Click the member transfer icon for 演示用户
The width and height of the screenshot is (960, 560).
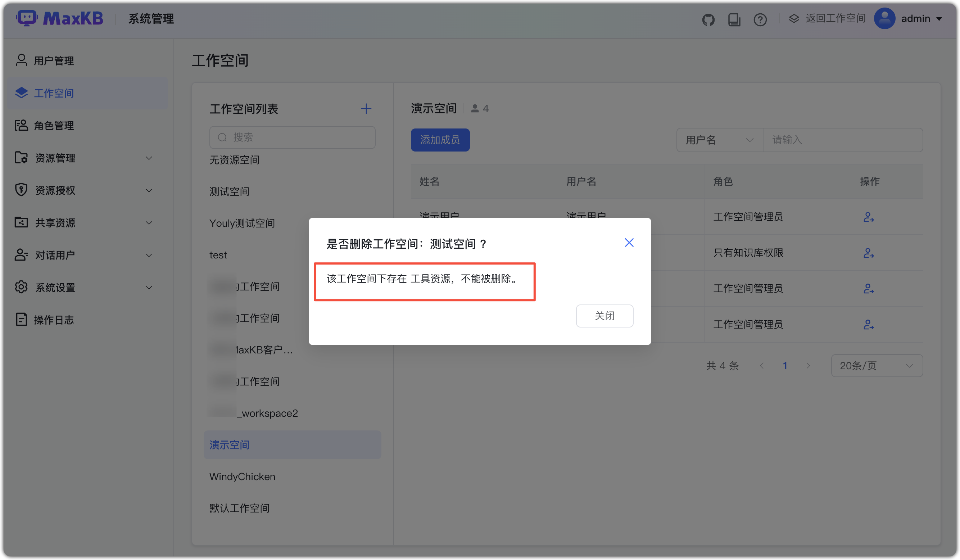[x=869, y=217]
